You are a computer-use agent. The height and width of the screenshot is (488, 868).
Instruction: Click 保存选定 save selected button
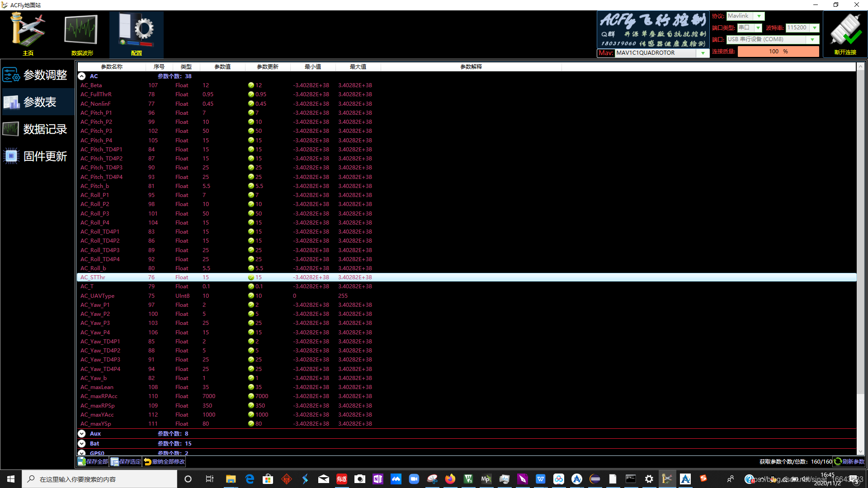click(x=126, y=462)
